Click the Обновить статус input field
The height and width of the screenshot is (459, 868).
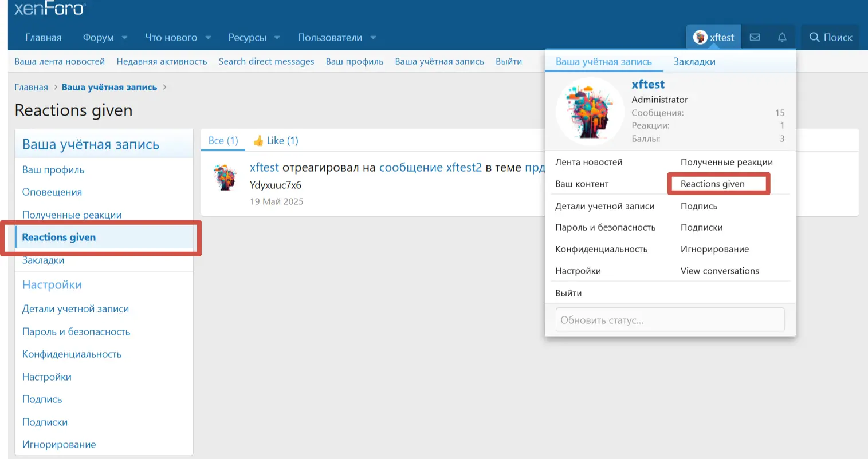pos(669,320)
